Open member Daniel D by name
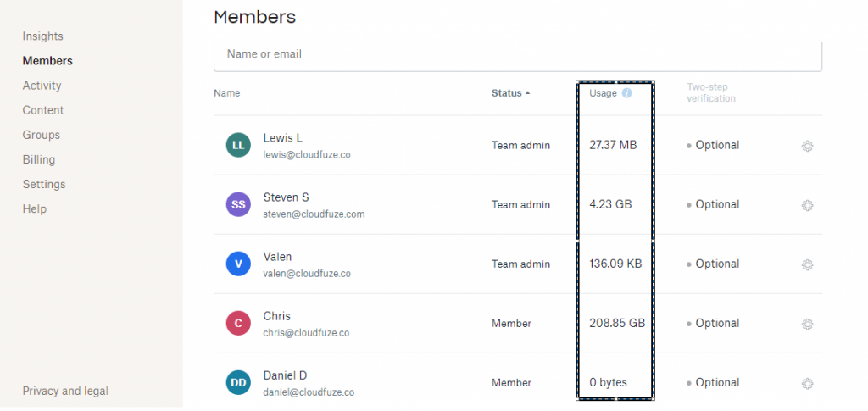The width and height of the screenshot is (868, 411). click(285, 375)
